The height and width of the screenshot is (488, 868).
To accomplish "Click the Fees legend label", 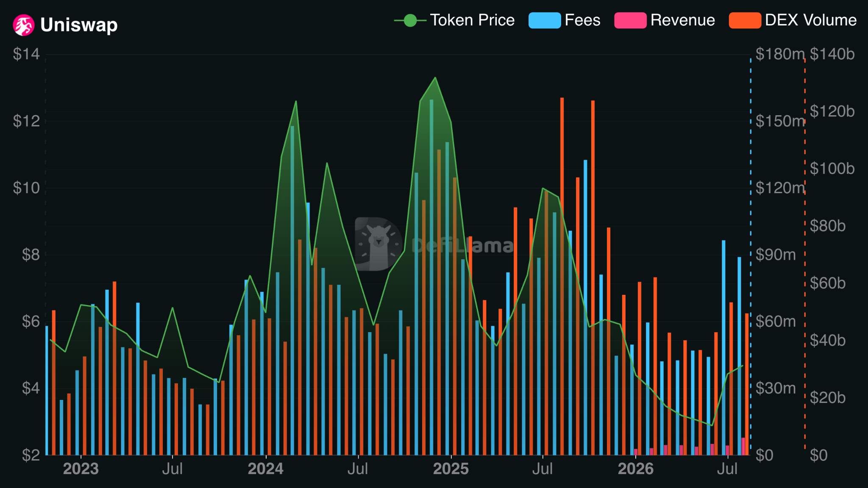I will click(582, 20).
